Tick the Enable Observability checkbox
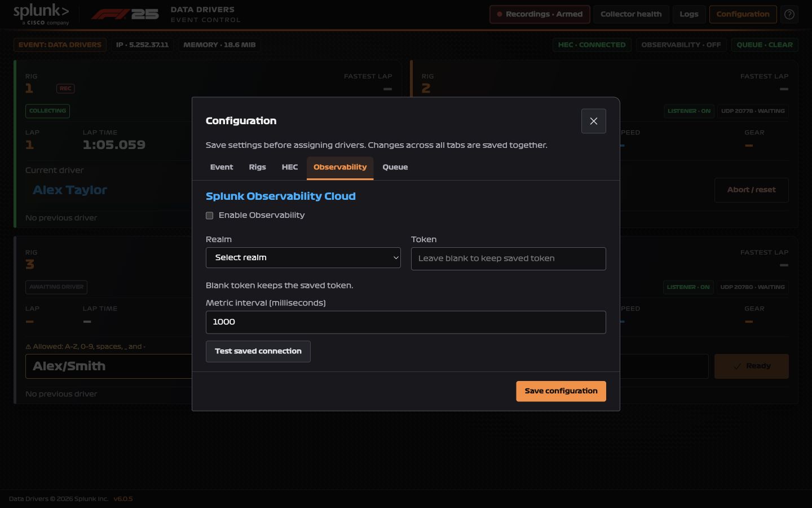This screenshot has width=812, height=508. [x=209, y=216]
